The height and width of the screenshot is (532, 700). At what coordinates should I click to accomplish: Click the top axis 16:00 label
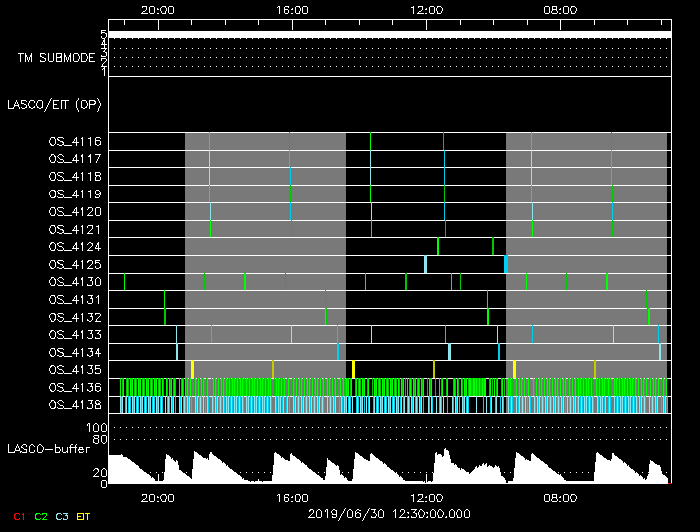(292, 10)
